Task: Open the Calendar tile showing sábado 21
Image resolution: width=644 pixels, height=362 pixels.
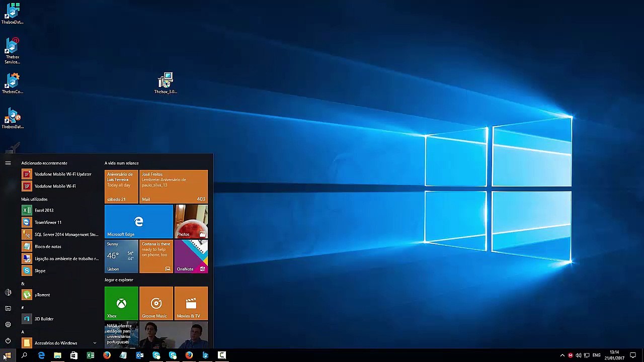Action: 121,187
